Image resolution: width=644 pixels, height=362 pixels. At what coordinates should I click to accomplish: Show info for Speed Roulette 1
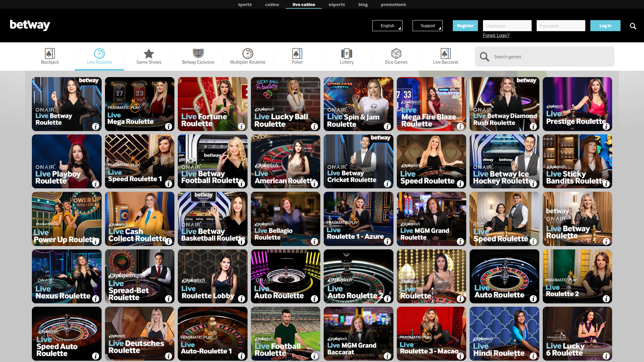(x=169, y=184)
